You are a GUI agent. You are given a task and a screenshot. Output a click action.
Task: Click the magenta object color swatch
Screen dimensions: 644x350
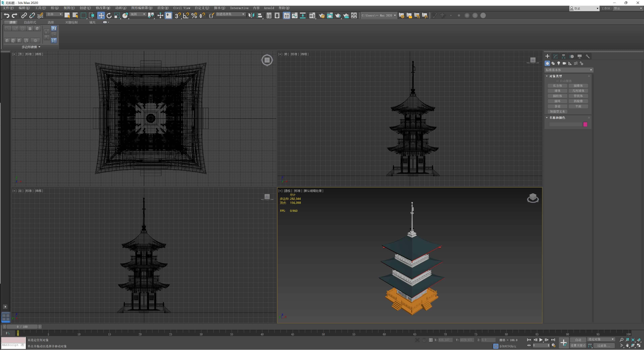(x=585, y=124)
